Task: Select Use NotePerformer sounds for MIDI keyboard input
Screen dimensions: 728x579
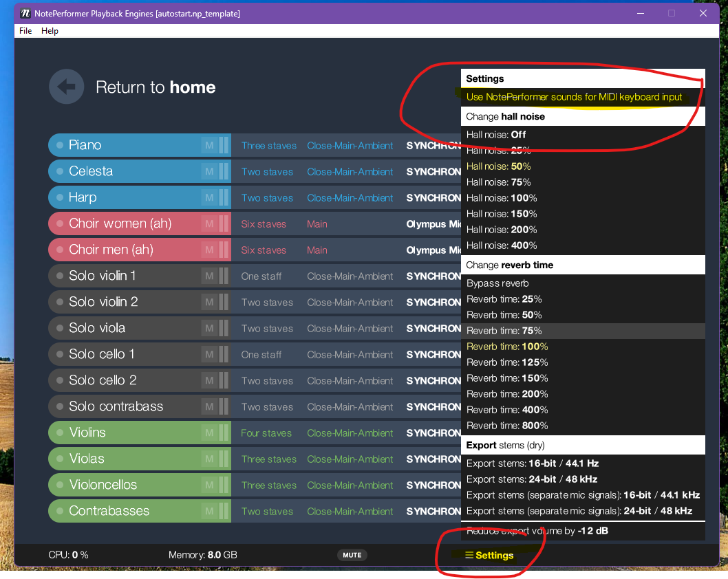Action: (x=583, y=97)
